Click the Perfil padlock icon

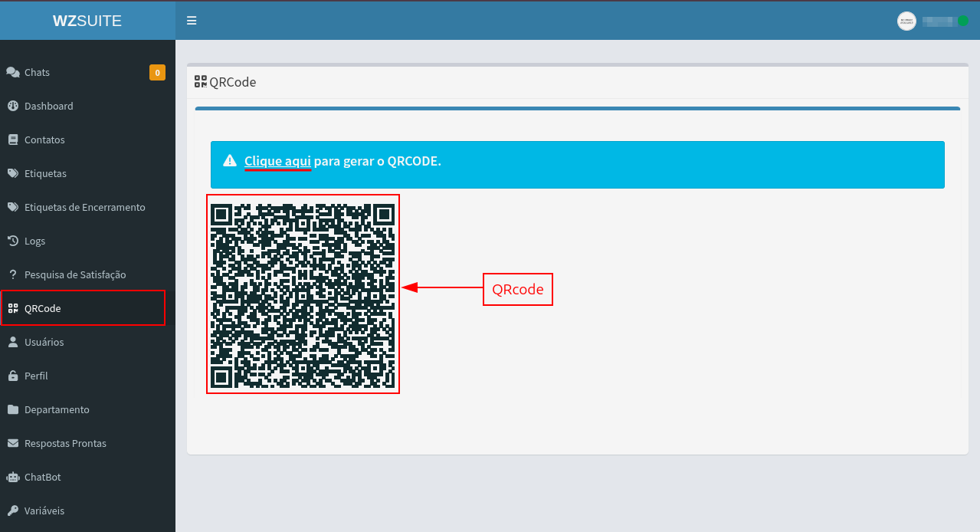[x=13, y=376]
